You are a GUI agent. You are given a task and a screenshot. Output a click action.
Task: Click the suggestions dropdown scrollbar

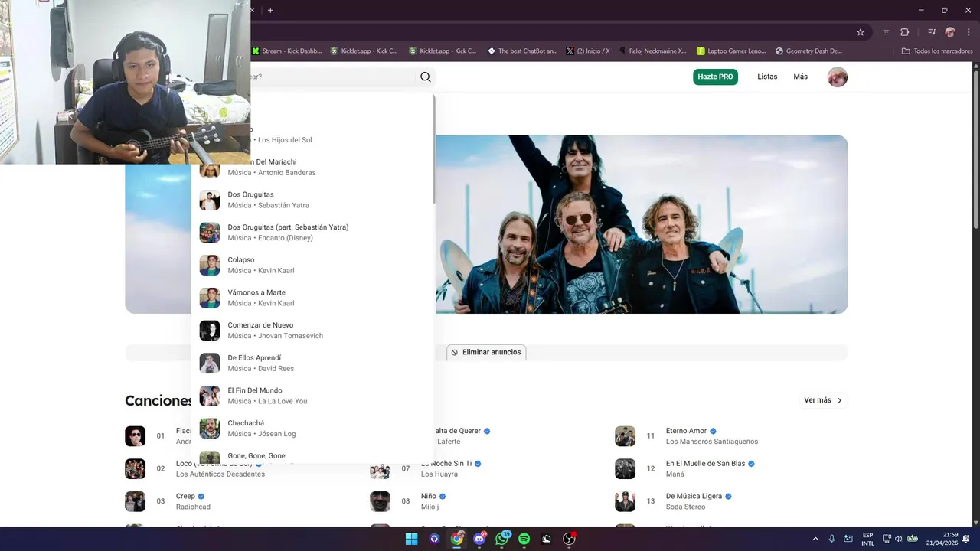pos(434,149)
